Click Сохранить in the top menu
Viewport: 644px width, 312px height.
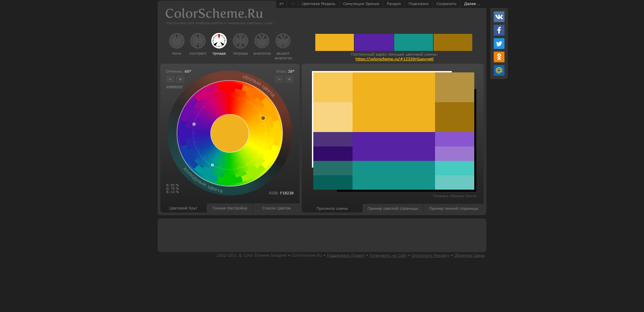click(446, 4)
